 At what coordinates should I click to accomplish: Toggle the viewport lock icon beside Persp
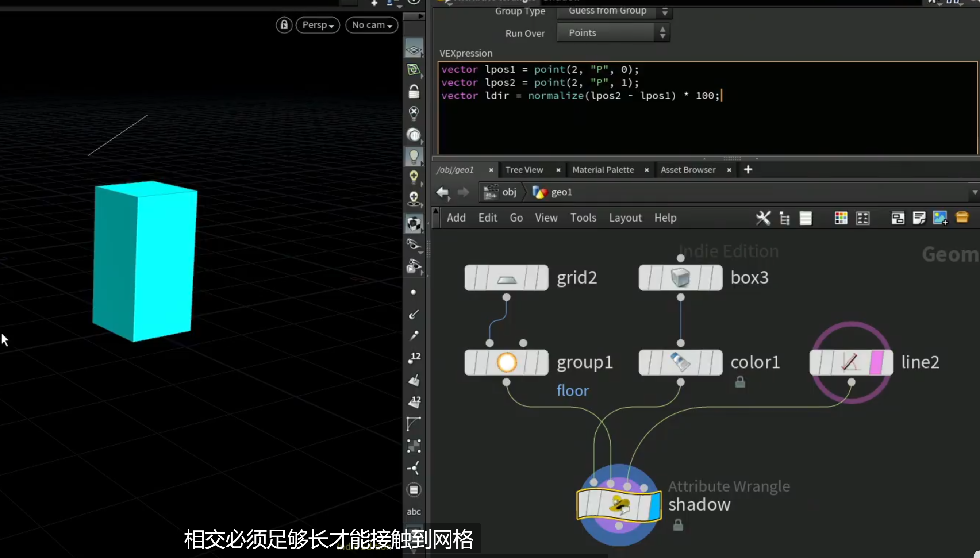(284, 25)
